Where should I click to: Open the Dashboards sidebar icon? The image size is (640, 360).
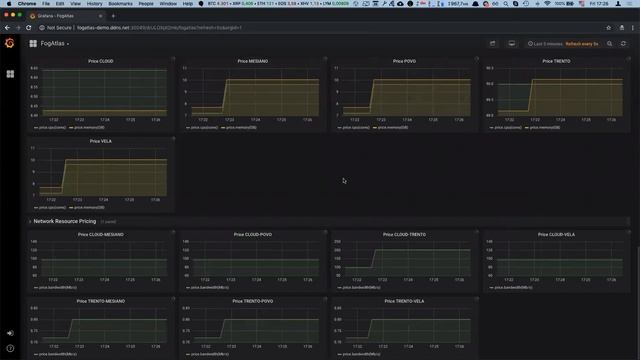pyautogui.click(x=10, y=74)
